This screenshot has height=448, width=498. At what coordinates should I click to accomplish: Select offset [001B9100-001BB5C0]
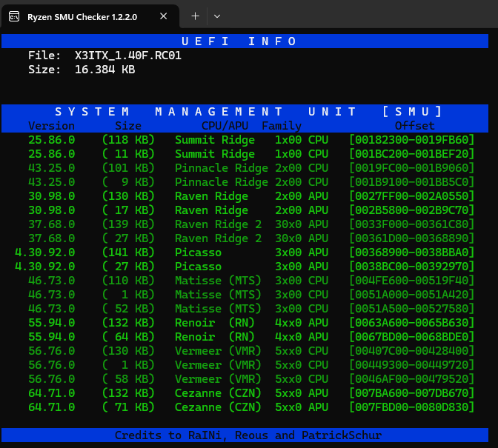pos(411,182)
